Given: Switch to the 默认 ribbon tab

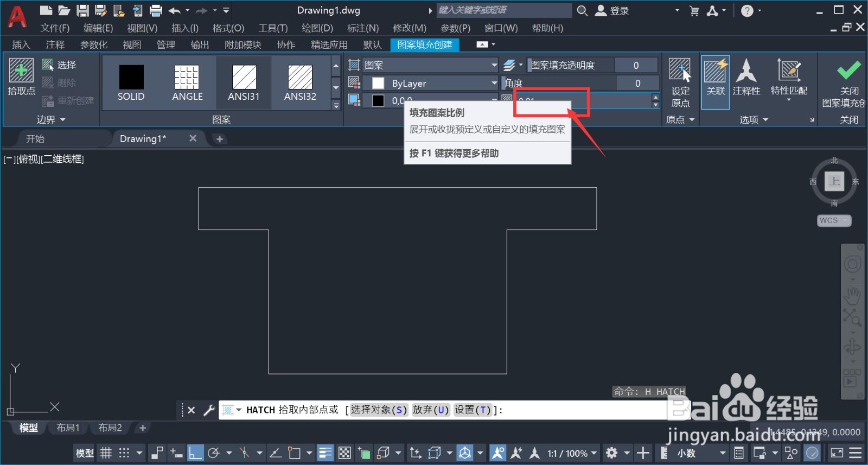Looking at the screenshot, I should (x=372, y=44).
